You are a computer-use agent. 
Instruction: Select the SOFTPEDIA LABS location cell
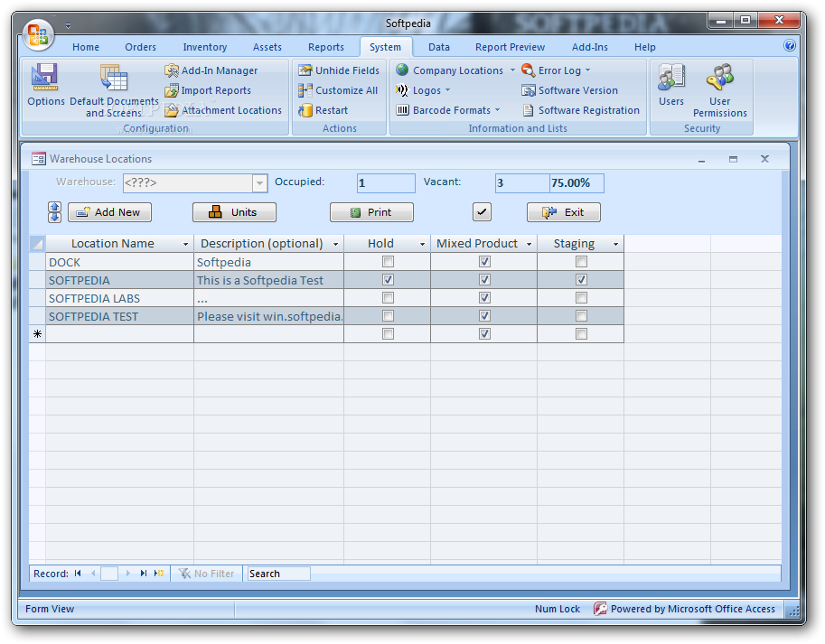(120, 299)
